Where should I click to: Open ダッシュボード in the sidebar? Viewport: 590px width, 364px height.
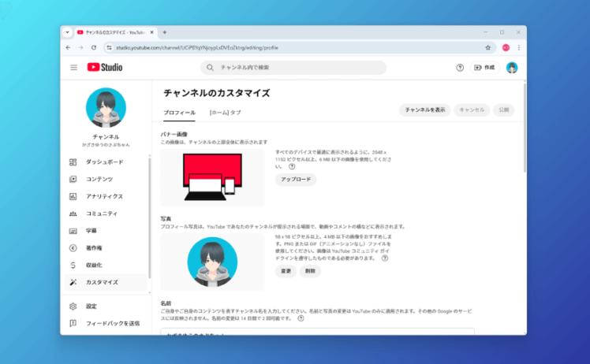coord(104,162)
